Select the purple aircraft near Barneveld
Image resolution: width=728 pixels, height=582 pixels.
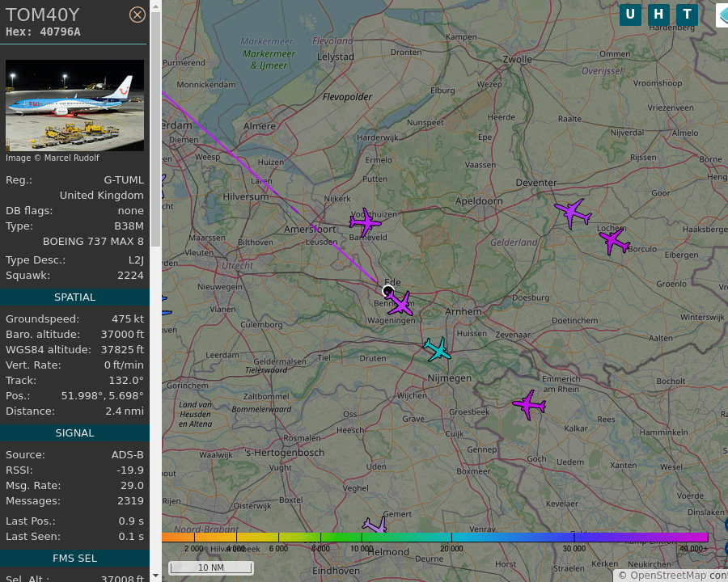(x=366, y=222)
